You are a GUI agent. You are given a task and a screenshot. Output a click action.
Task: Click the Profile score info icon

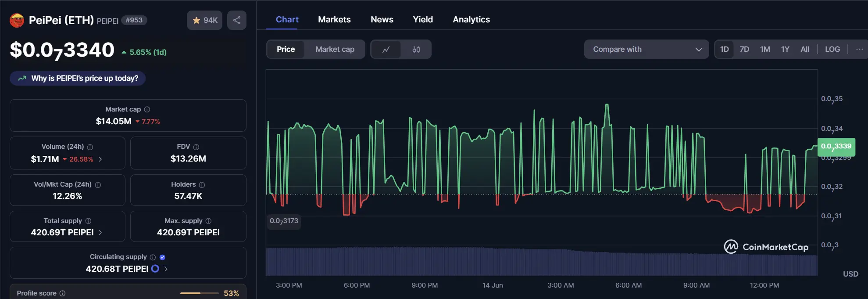click(x=62, y=293)
